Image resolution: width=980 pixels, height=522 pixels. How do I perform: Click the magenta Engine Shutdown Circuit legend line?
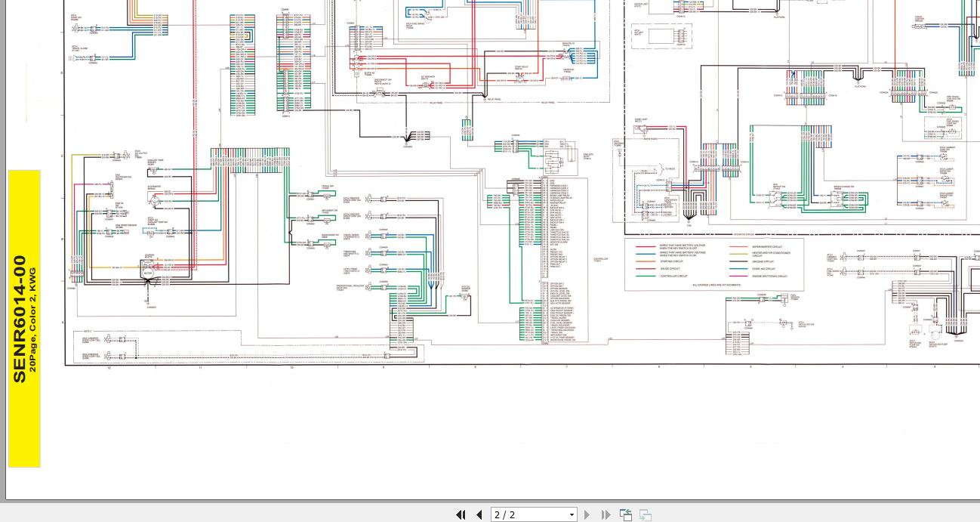pos(738,276)
